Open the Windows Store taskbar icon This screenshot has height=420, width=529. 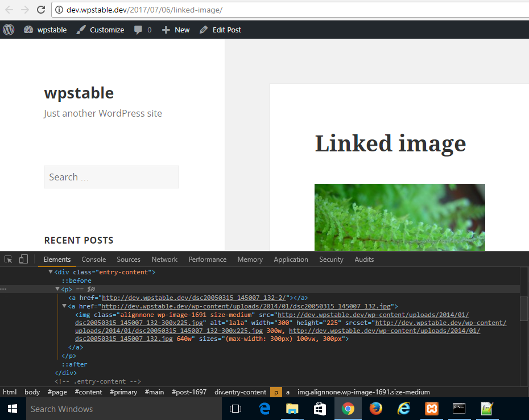point(320,409)
